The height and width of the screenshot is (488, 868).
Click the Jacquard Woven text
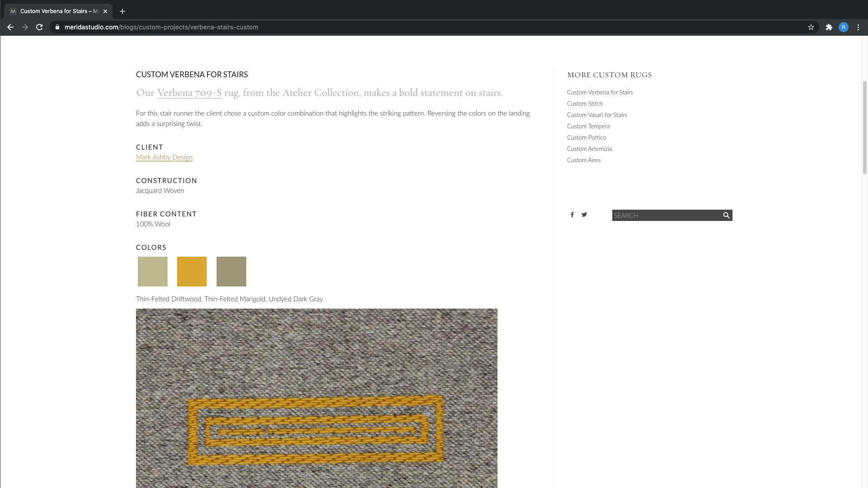click(160, 191)
